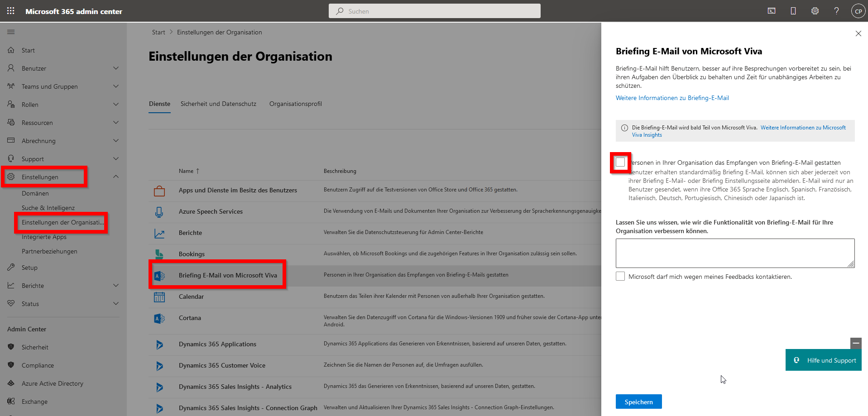
Task: Click the Sicherheit shield icon
Action: 11,347
